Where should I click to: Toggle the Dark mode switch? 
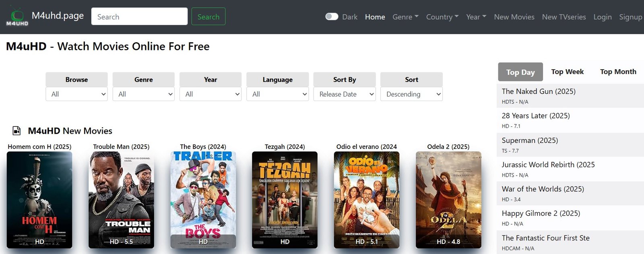(x=332, y=17)
